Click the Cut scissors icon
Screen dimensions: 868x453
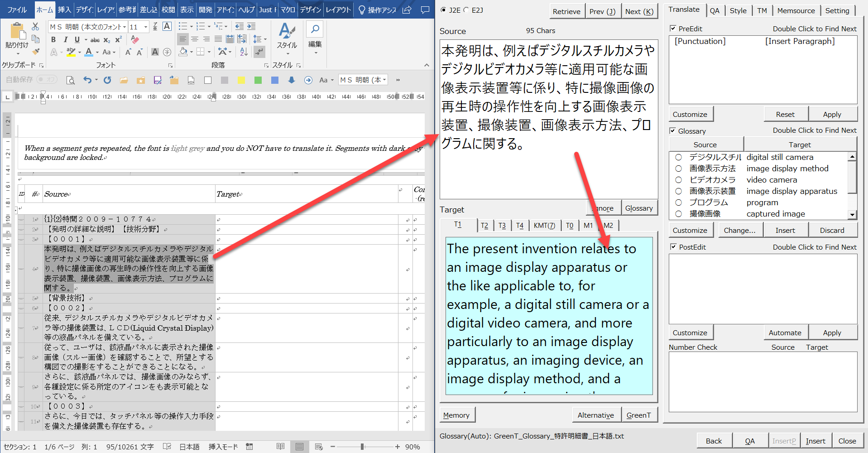click(x=35, y=27)
